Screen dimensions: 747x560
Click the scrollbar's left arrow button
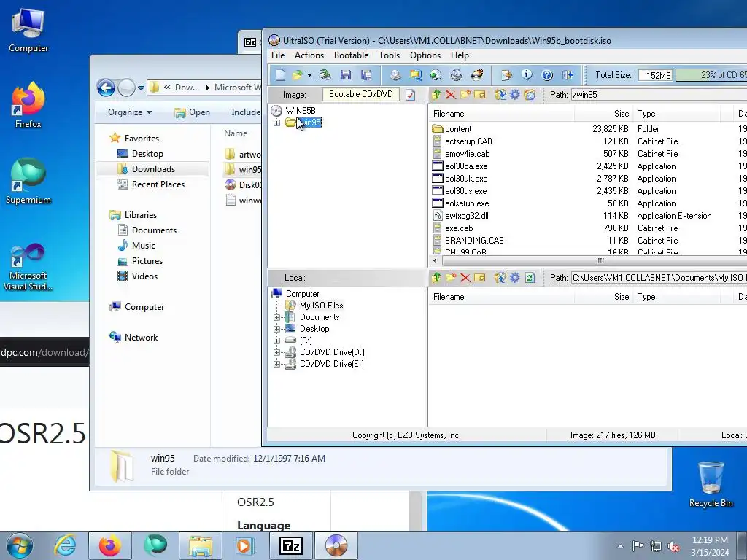(435, 260)
